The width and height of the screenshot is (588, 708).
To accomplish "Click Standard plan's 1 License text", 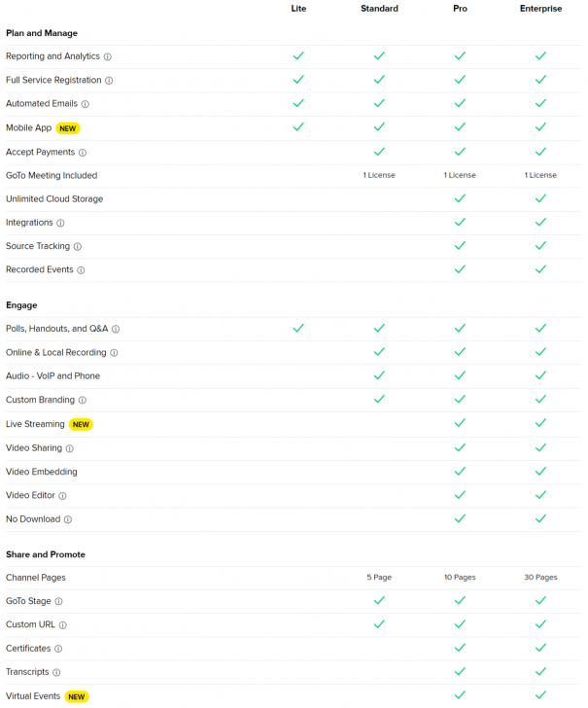I will point(379,176).
